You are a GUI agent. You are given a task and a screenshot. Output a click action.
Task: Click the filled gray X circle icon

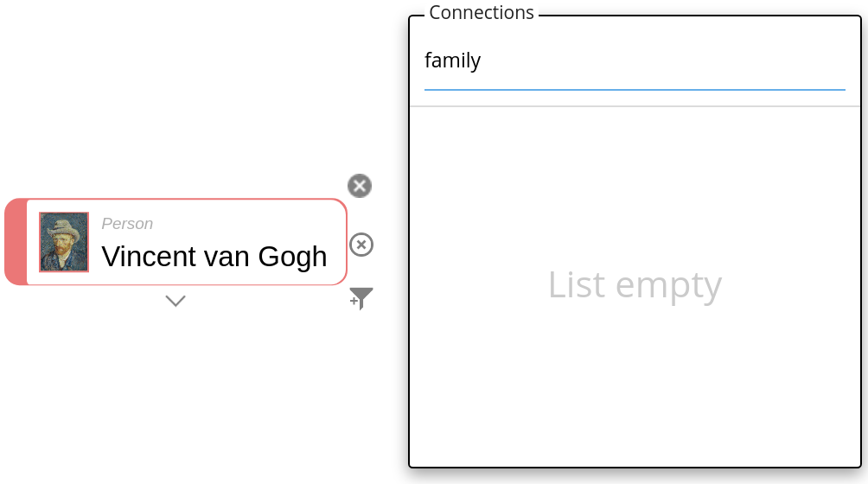(360, 186)
